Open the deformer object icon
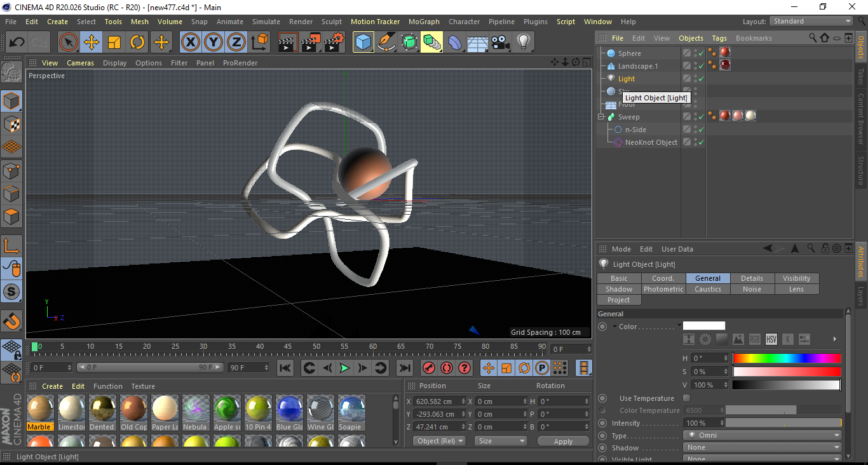 pyautogui.click(x=455, y=43)
